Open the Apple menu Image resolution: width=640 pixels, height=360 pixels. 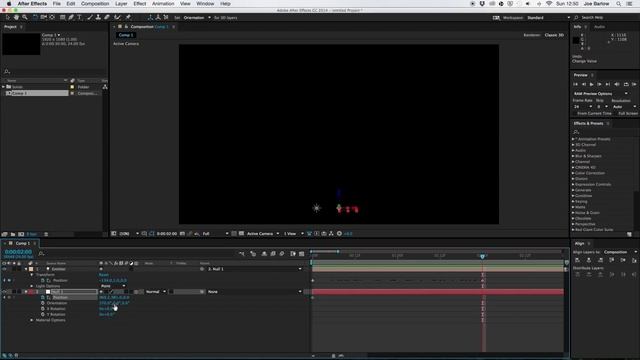click(x=9, y=4)
